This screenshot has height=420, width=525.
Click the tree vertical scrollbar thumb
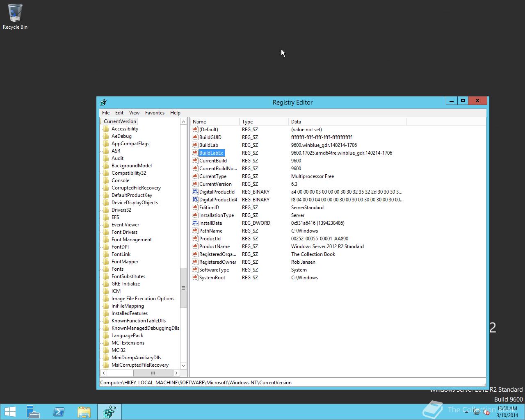[x=183, y=288]
